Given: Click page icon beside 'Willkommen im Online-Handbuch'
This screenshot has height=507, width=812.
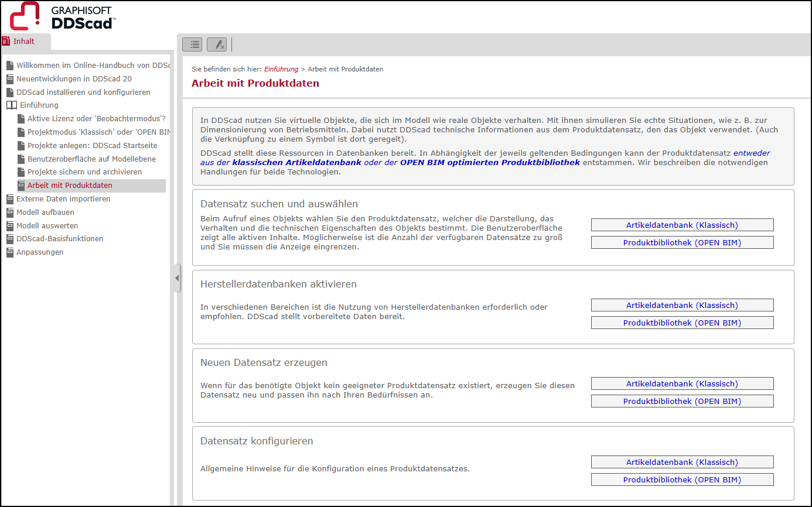Looking at the screenshot, I should [10, 66].
